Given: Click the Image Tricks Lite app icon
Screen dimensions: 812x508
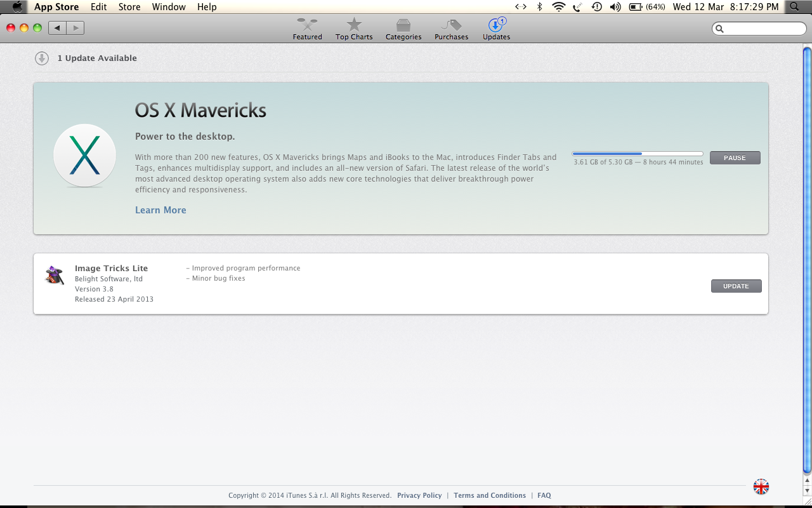Looking at the screenshot, I should 55,275.
